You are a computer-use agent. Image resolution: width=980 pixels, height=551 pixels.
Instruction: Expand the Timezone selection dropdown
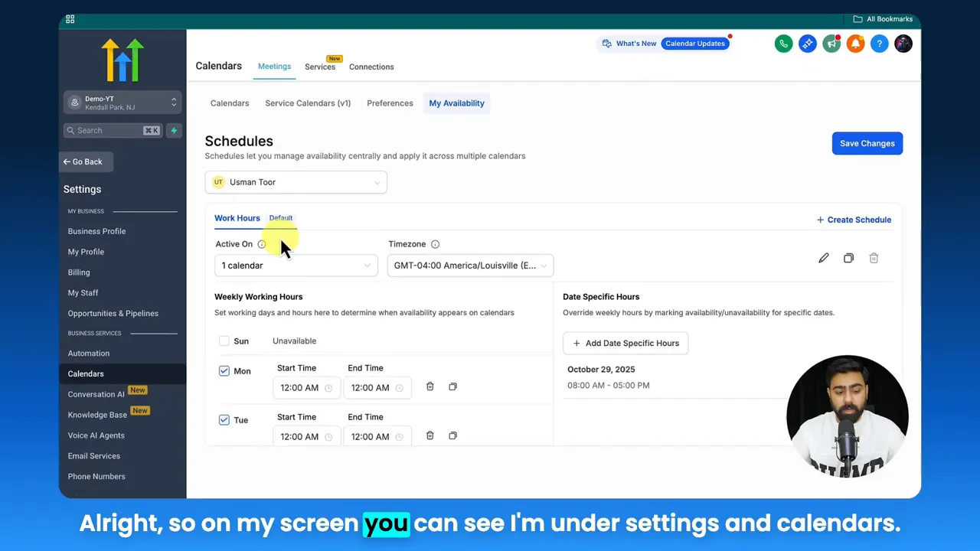470,266
